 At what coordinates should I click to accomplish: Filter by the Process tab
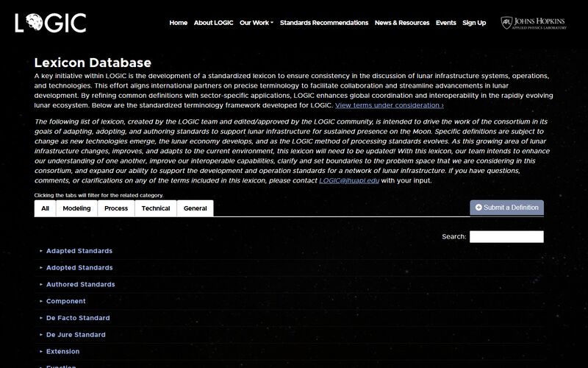click(116, 208)
